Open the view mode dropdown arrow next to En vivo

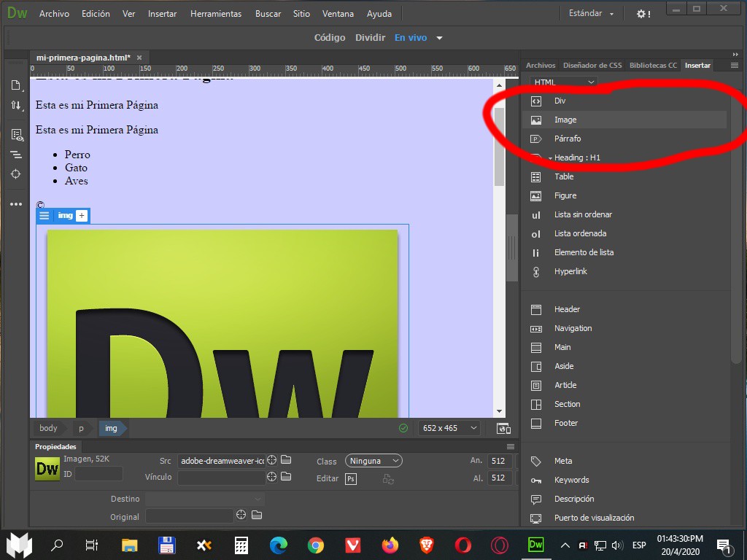pos(439,38)
